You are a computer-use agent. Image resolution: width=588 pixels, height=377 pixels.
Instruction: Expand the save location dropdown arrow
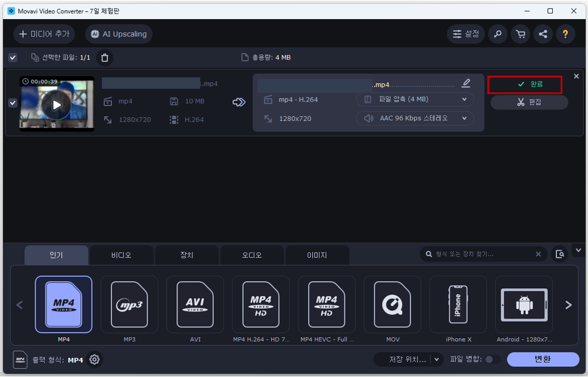[437, 360]
